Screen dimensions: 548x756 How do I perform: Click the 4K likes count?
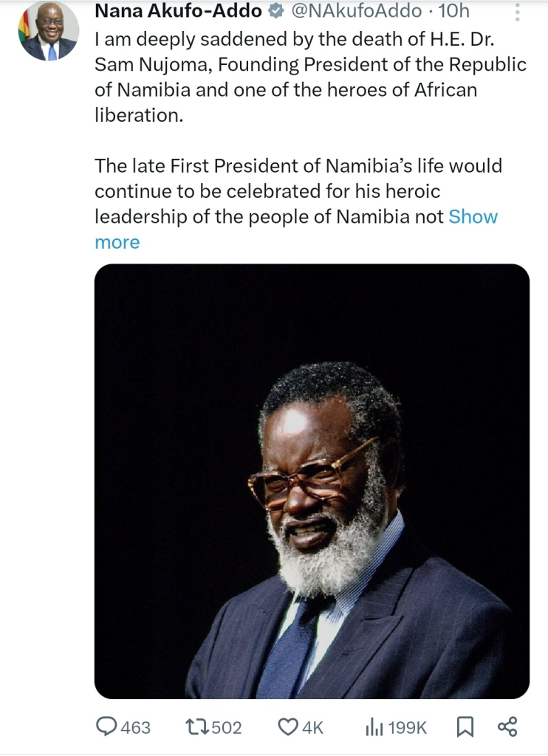tap(312, 727)
